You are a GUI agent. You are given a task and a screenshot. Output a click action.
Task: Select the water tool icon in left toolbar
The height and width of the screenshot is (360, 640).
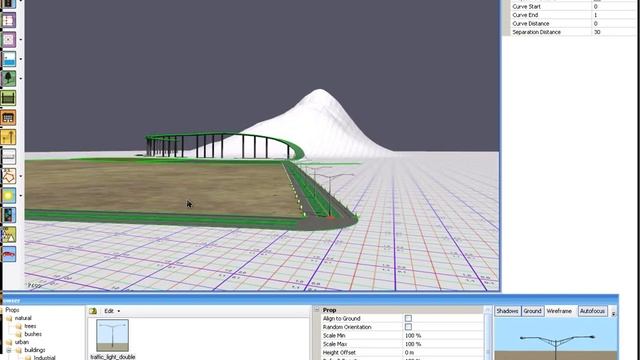pos(8,59)
